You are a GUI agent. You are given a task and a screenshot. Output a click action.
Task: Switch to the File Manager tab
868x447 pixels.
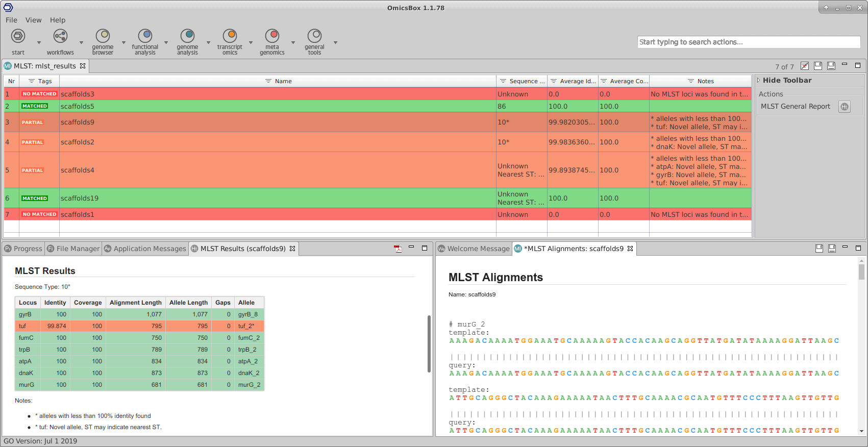(x=73, y=249)
